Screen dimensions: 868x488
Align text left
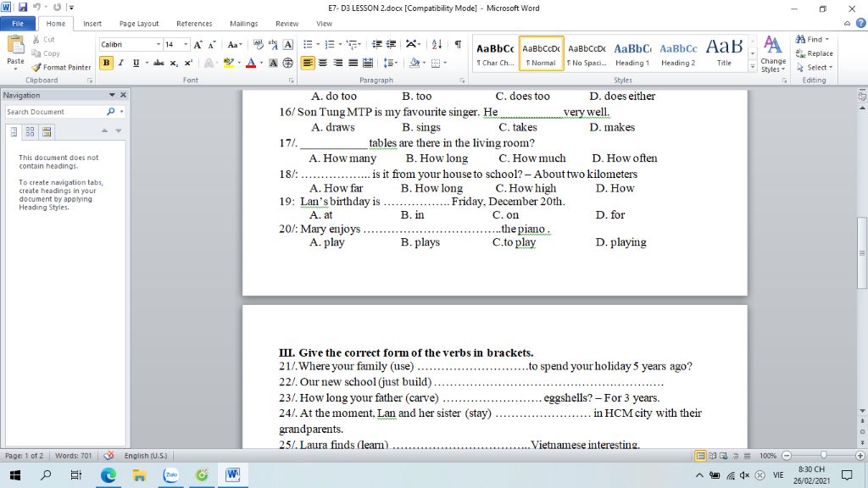pos(308,63)
